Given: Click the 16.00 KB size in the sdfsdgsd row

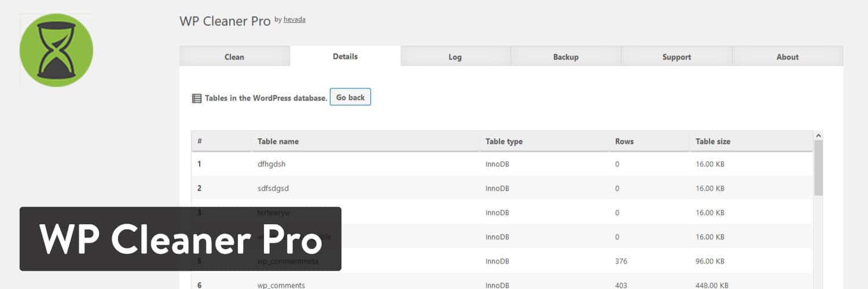Looking at the screenshot, I should (x=710, y=188).
